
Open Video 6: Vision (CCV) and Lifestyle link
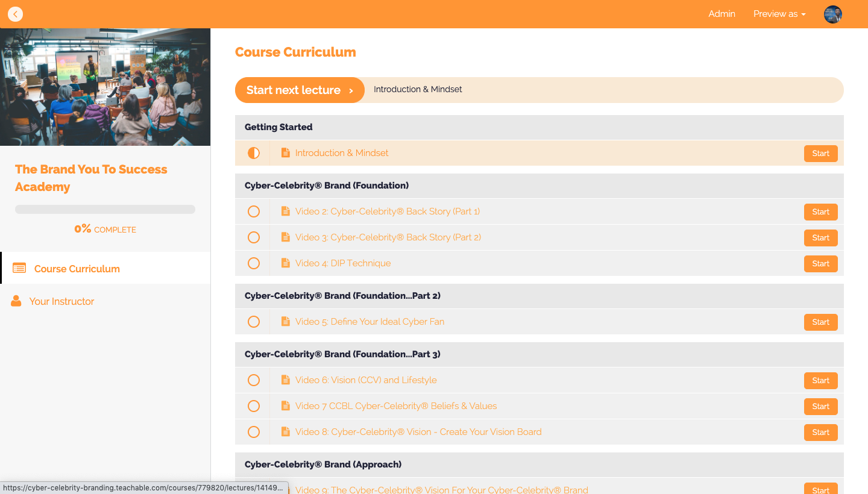click(366, 380)
